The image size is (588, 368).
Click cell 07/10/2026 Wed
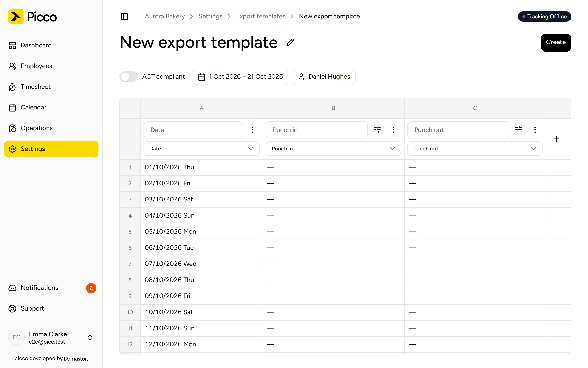click(201, 264)
